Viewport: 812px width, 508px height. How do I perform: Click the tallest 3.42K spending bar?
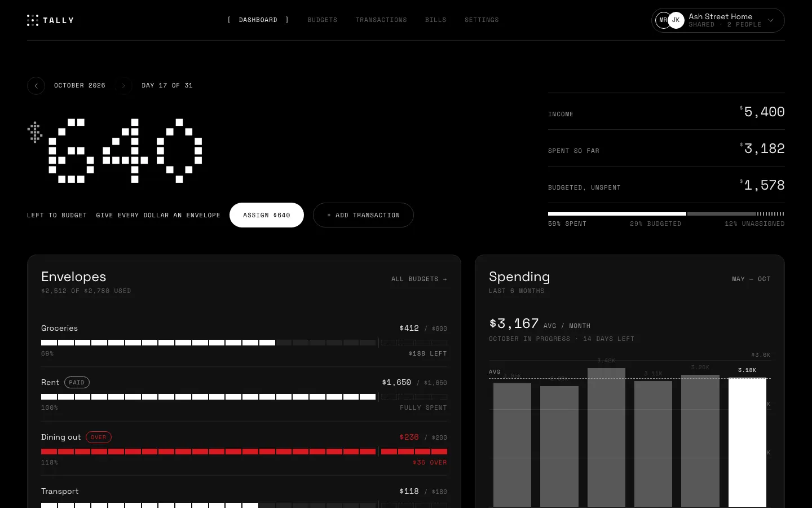pyautogui.click(x=606, y=437)
